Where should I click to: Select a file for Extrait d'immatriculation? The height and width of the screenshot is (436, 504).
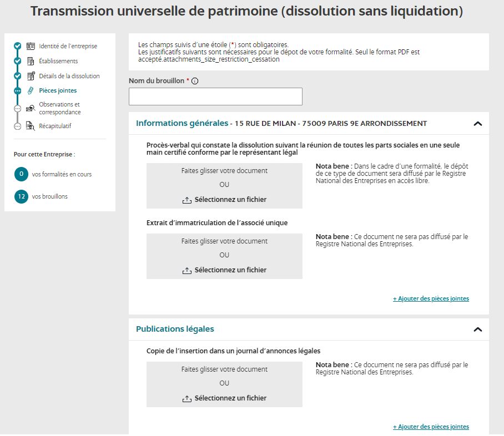point(230,270)
